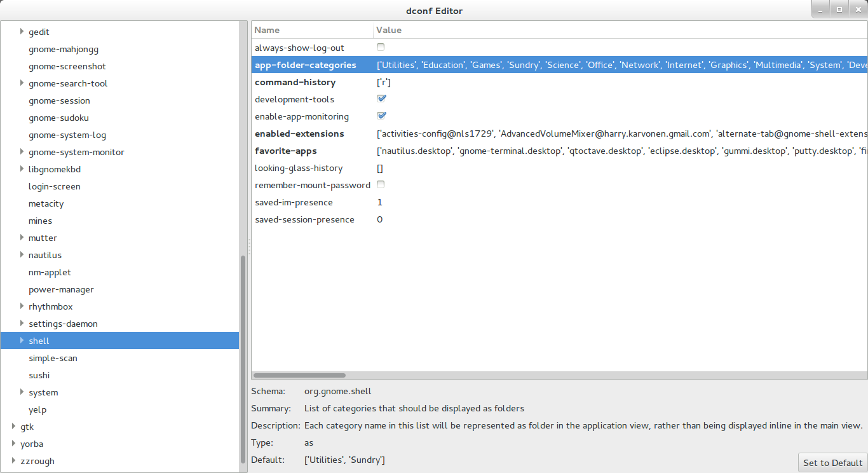Click the saved-im-presence value field

coord(380,202)
